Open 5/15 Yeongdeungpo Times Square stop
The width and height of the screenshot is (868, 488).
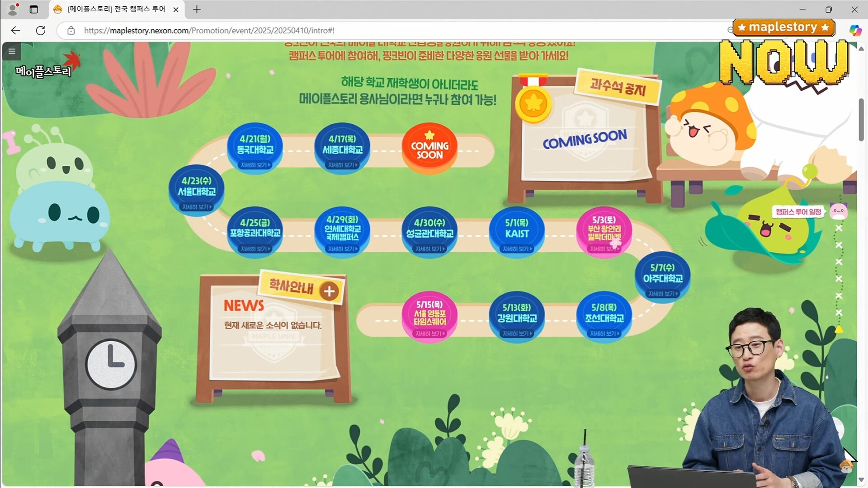429,316
